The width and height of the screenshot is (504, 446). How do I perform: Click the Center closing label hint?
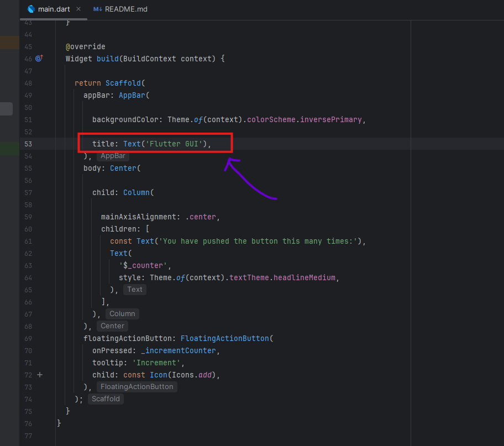(112, 326)
